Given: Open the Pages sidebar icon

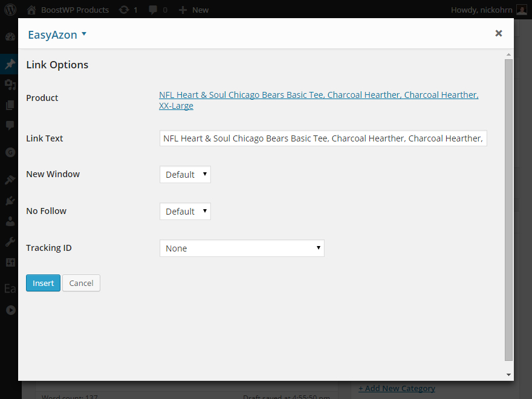Looking at the screenshot, I should tap(10, 105).
